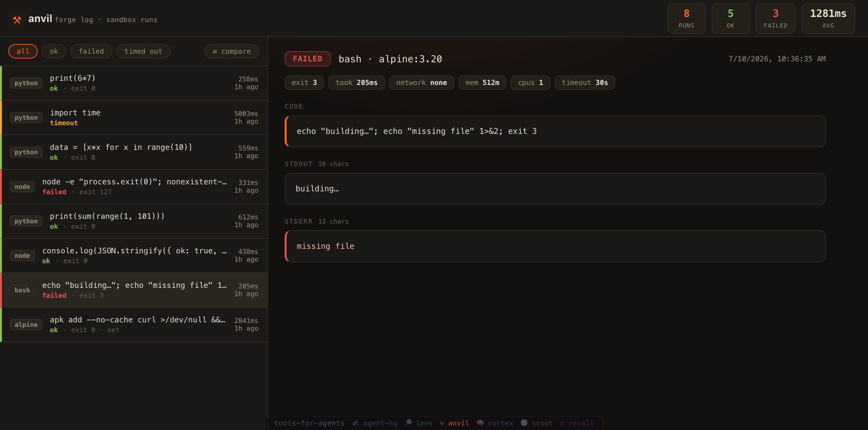Click the code block with echo command
The image size is (868, 430).
[x=555, y=131]
